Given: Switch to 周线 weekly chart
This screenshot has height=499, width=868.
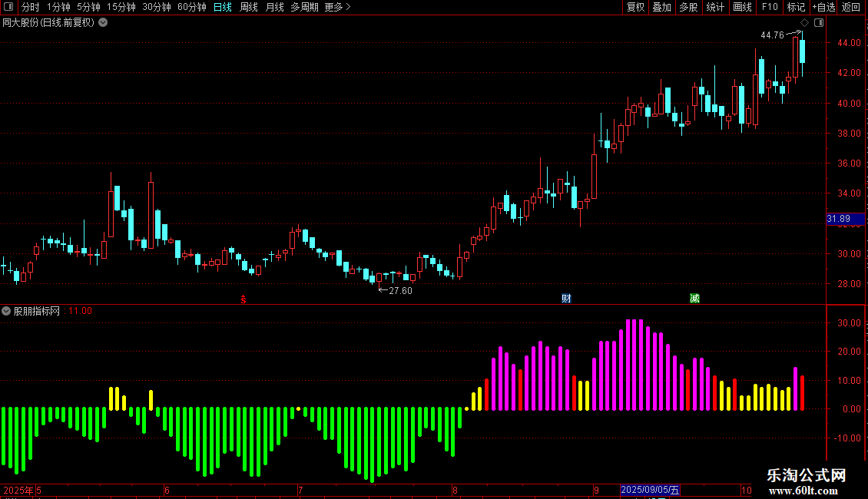Looking at the screenshot, I should 249,7.
